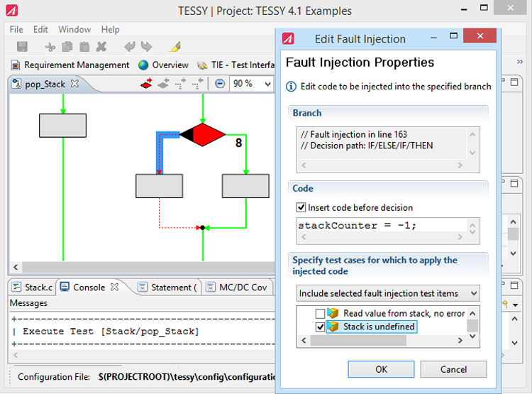This screenshot has width=532, height=394.
Task: Click Cancel in Edit Fault Injection dialog
Action: (453, 369)
